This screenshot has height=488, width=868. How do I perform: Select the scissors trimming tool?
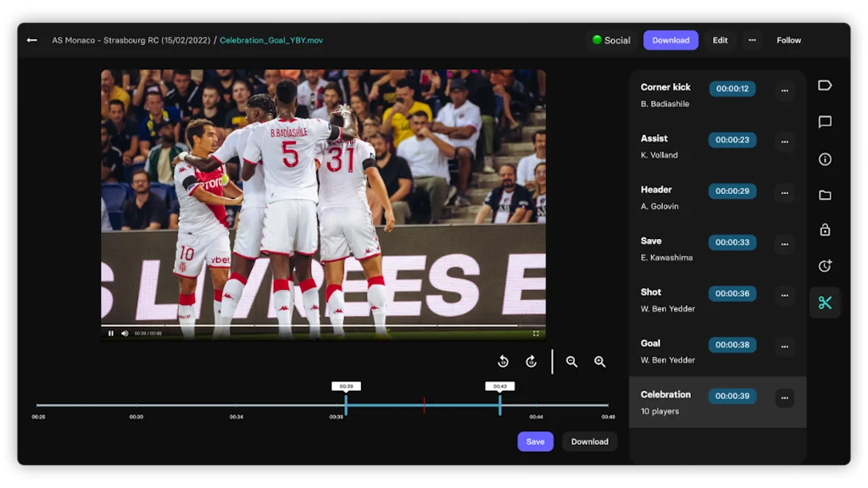[825, 302]
